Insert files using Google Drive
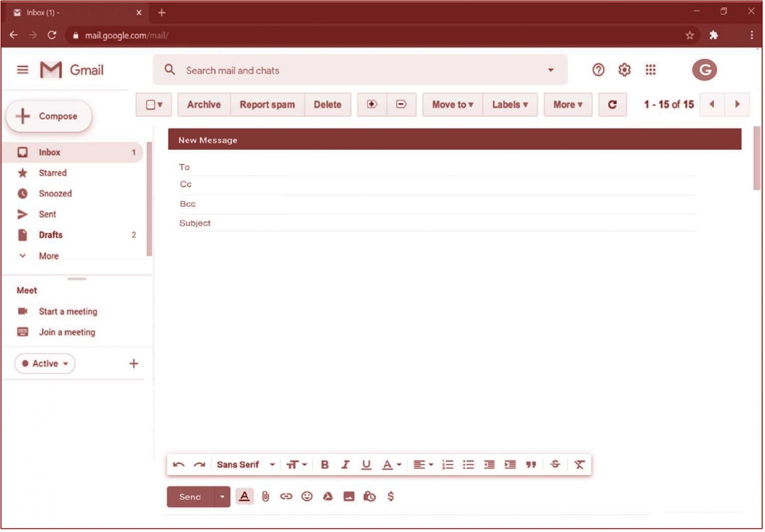Viewport: 765px width, 532px height. point(328,497)
